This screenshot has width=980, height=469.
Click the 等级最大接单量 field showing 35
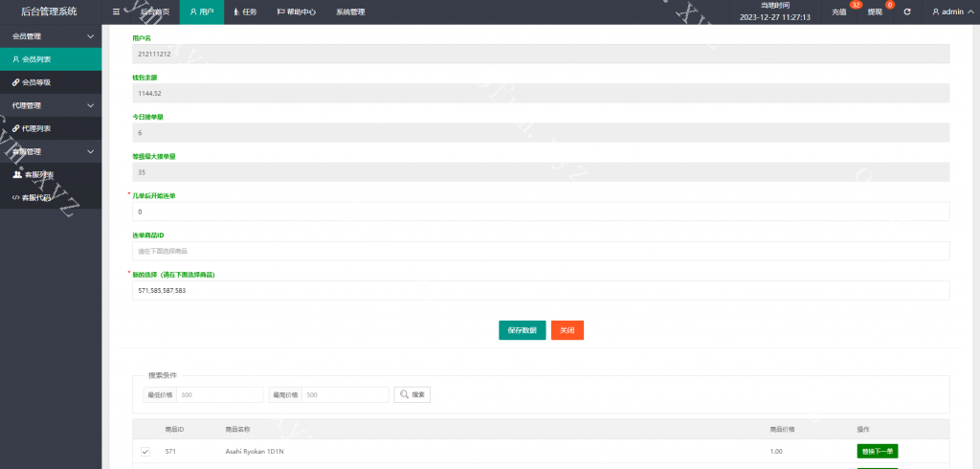[x=541, y=172]
